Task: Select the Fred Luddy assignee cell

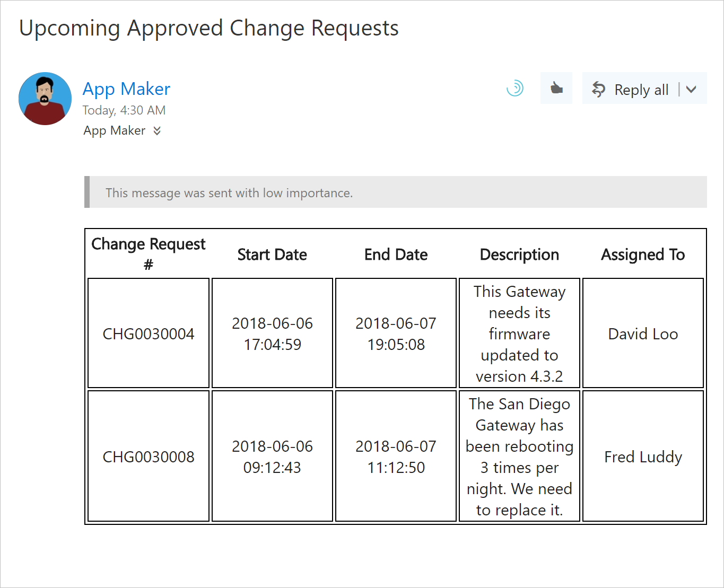Action: click(643, 457)
